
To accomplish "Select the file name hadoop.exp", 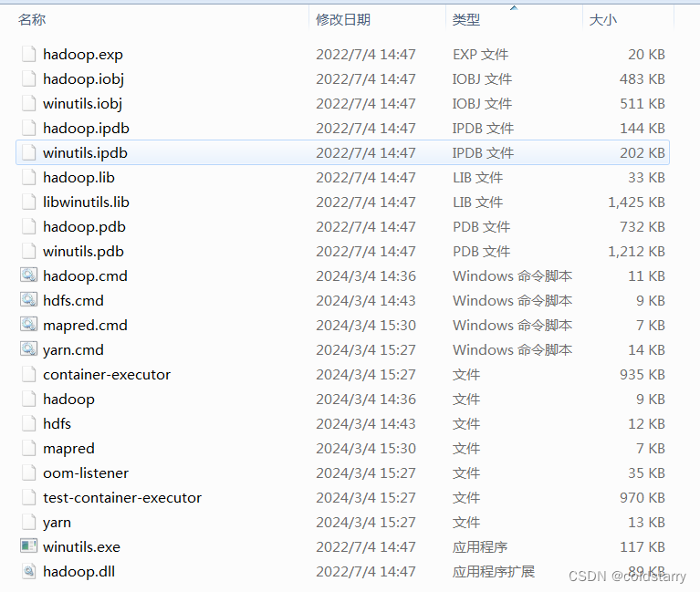I will (83, 55).
